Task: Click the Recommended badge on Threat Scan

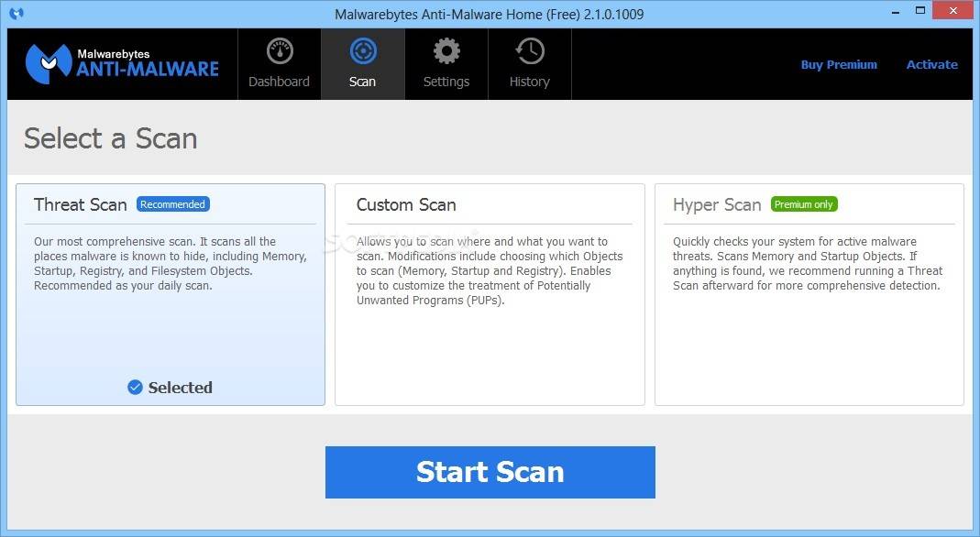Action: [x=172, y=204]
